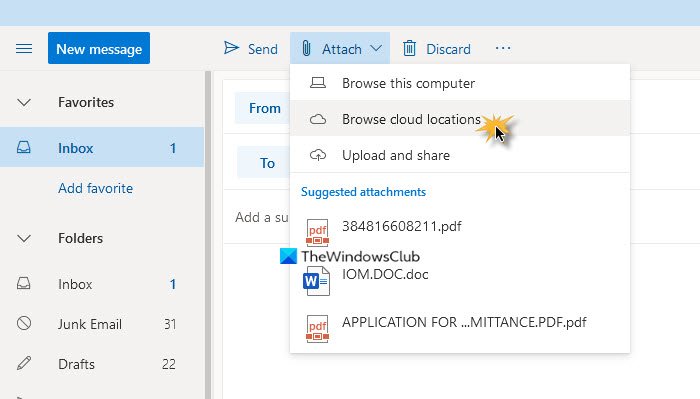
Task: Click the Attach paperclip icon
Action: [x=306, y=48]
